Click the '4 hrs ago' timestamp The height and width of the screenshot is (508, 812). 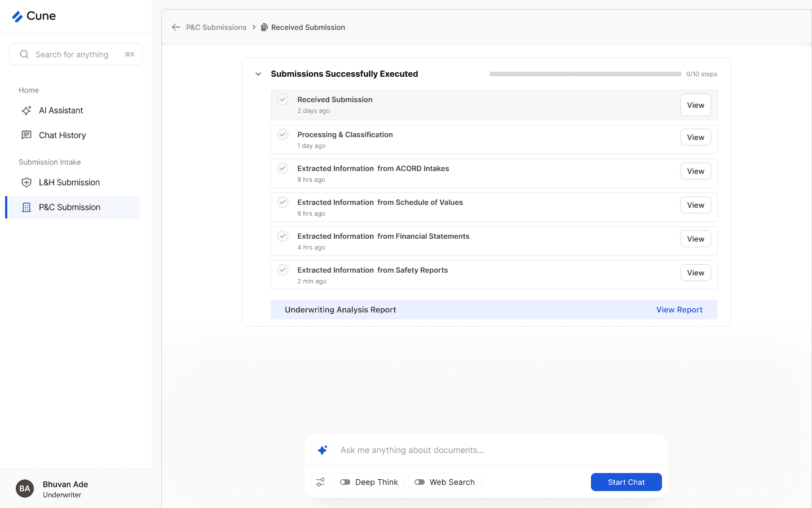pyautogui.click(x=311, y=247)
